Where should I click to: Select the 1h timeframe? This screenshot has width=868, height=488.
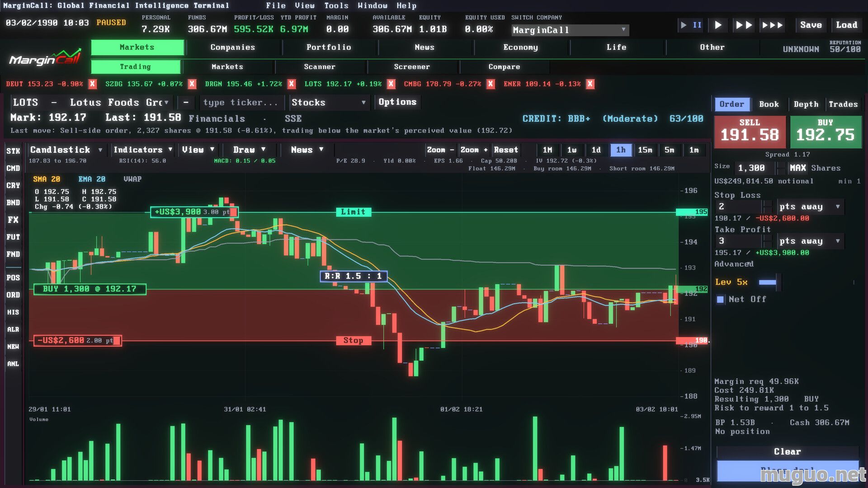click(x=621, y=150)
